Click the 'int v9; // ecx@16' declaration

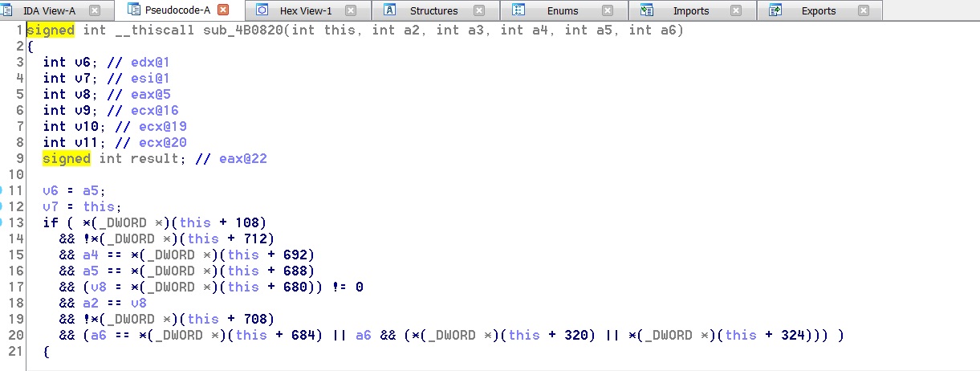click(111, 110)
